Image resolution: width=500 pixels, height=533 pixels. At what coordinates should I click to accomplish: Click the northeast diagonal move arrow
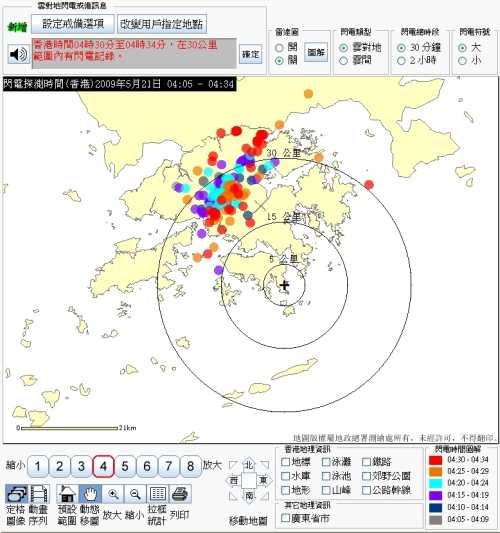click(264, 465)
